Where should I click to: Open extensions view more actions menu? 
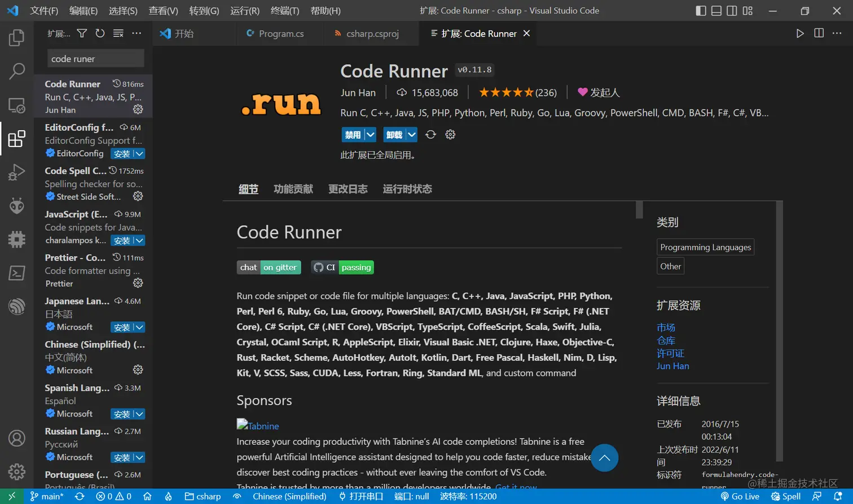(x=137, y=33)
